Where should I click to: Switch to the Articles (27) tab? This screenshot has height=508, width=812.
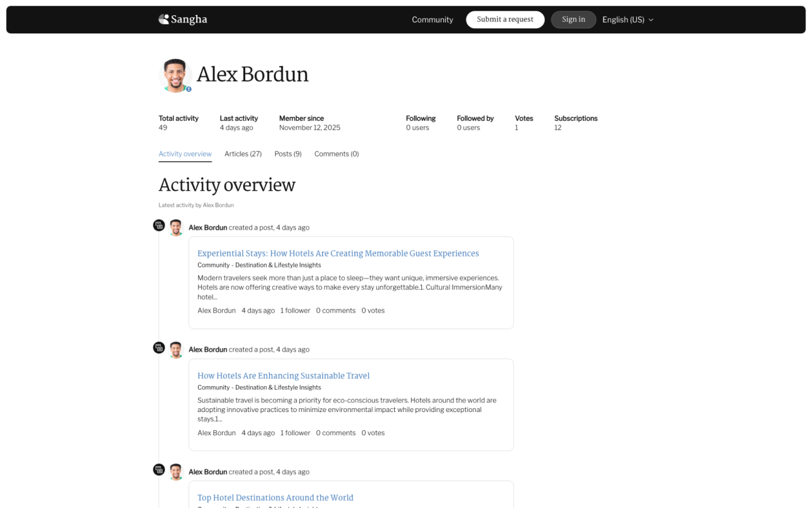pyautogui.click(x=242, y=154)
